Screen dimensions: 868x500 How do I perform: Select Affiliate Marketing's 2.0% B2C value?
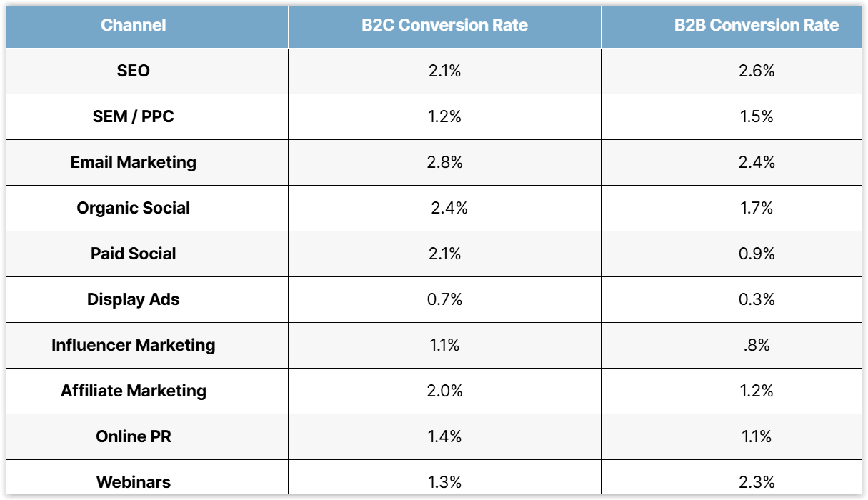[444, 391]
